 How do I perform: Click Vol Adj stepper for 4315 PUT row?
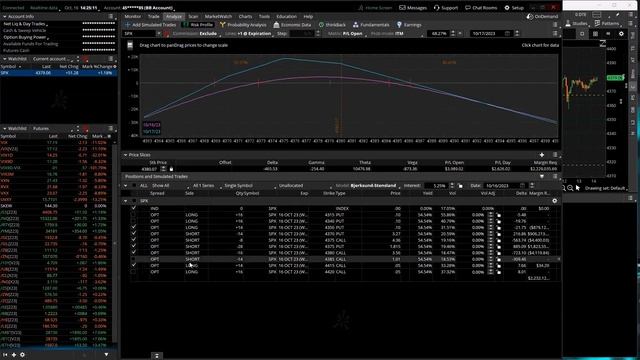point(491,215)
